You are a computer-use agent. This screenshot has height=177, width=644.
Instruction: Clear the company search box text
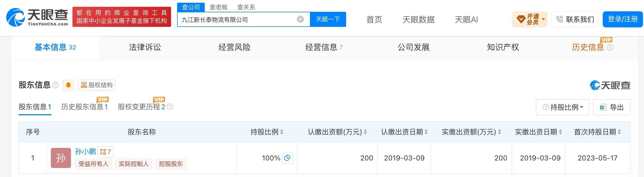300,19
